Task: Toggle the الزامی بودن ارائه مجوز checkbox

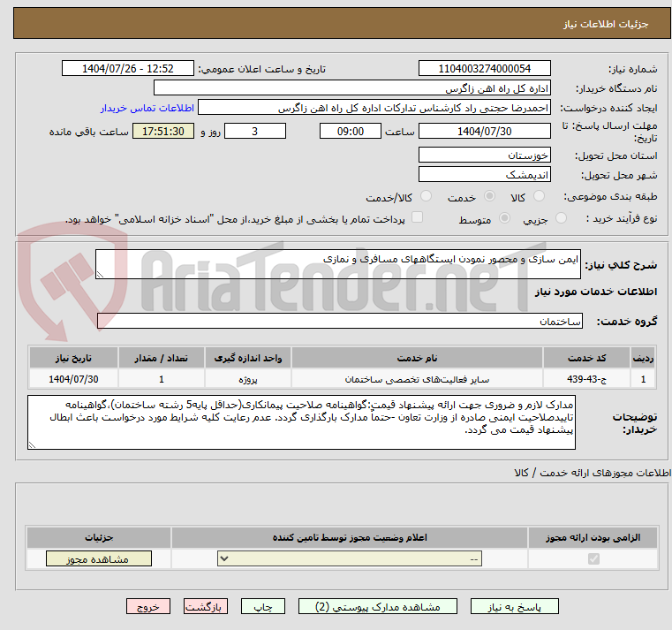Action: pyautogui.click(x=593, y=558)
